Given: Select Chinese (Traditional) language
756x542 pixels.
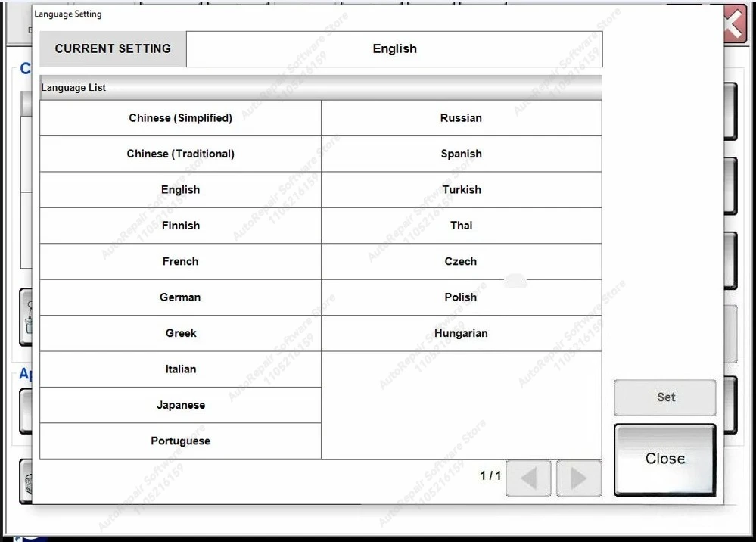Looking at the screenshot, I should (x=180, y=154).
